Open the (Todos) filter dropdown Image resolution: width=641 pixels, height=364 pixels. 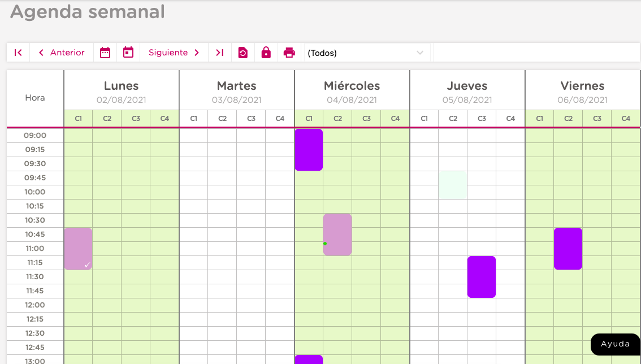coord(366,53)
